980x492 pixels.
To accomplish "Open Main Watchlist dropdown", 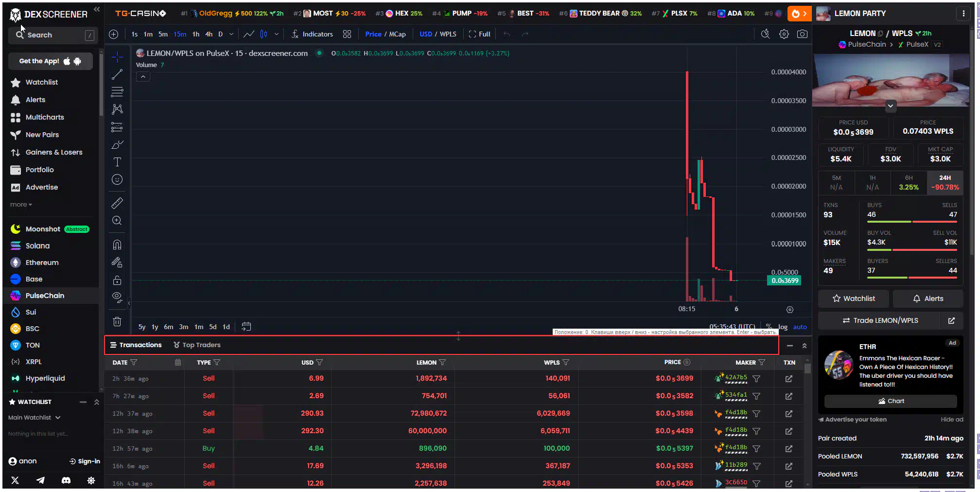I will pyautogui.click(x=34, y=418).
